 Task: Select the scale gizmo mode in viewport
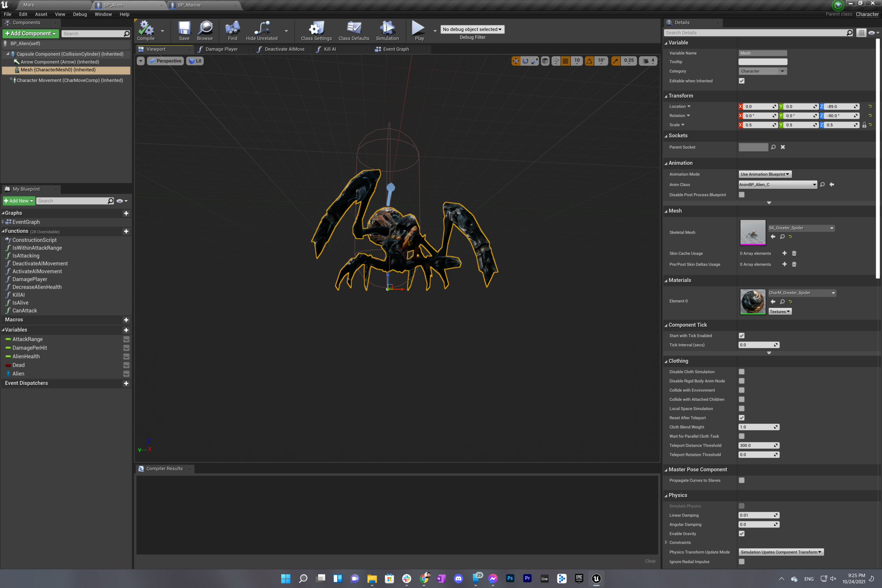[535, 61]
